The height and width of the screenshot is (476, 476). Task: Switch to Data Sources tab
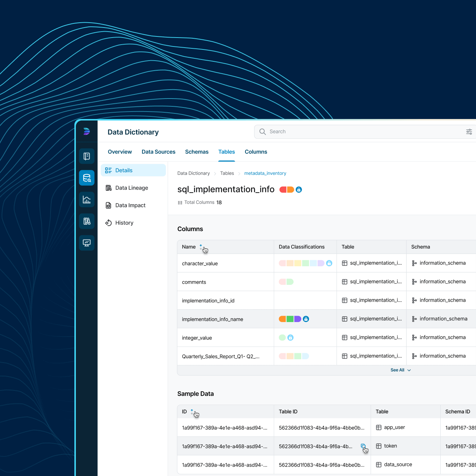click(158, 152)
